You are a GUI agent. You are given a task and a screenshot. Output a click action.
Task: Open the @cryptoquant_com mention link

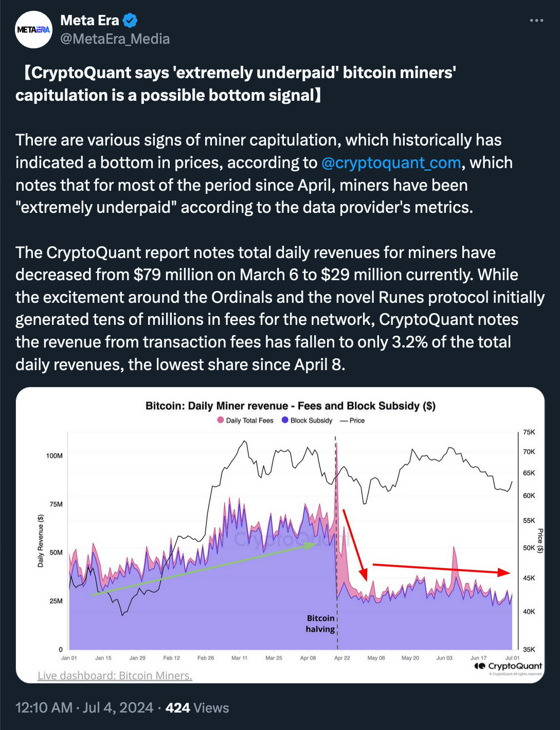pyautogui.click(x=391, y=162)
